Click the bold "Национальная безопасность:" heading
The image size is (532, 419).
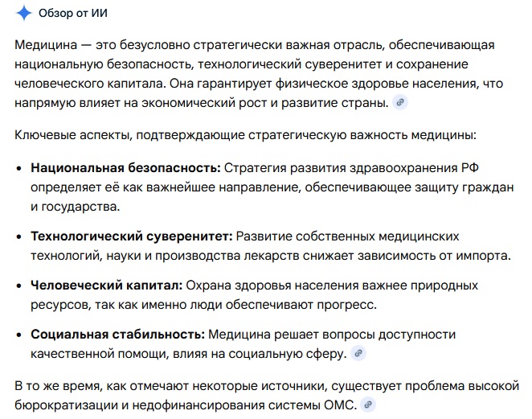125,168
